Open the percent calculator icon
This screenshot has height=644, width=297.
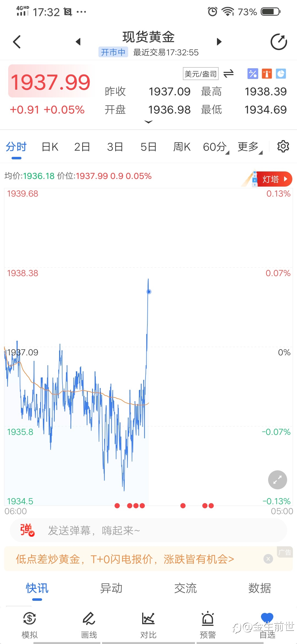point(253,74)
